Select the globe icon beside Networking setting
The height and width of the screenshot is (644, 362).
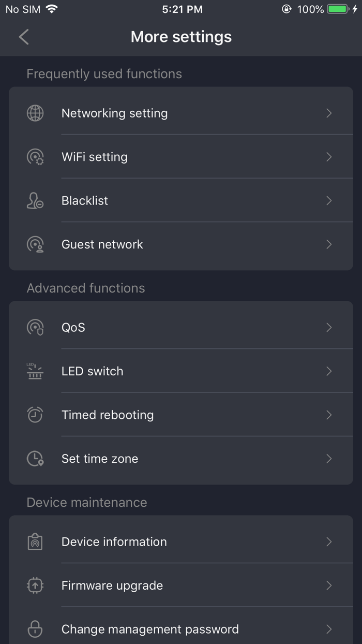point(35,113)
